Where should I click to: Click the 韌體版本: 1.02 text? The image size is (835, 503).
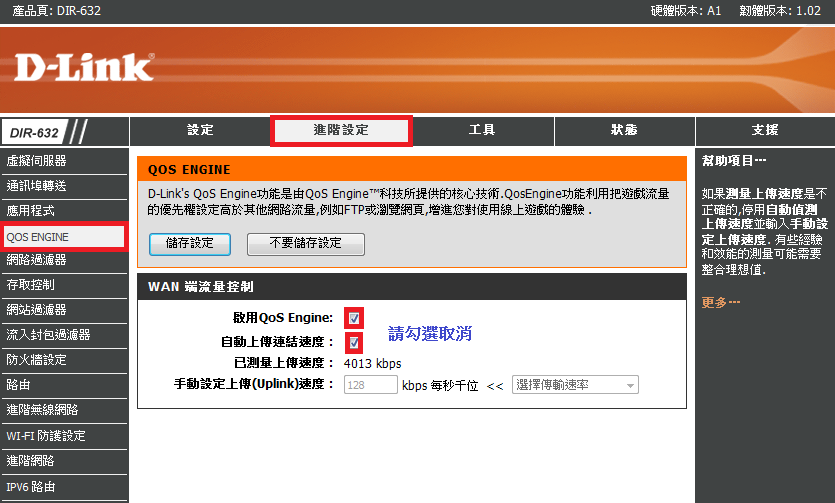click(x=780, y=11)
